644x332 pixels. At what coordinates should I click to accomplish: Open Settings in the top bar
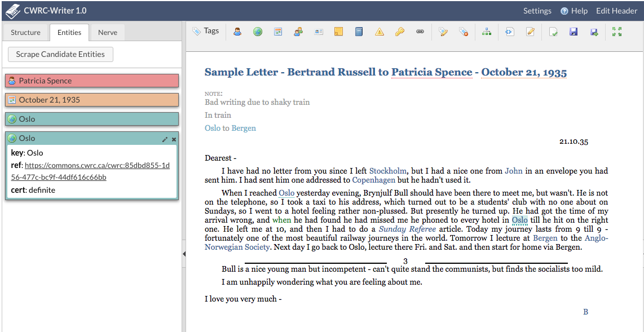click(537, 11)
